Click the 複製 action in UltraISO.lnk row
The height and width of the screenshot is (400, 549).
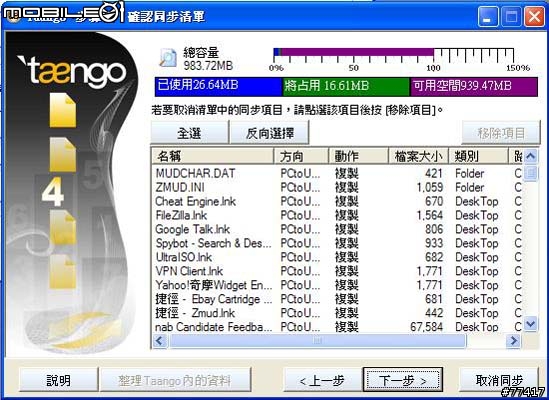point(347,257)
